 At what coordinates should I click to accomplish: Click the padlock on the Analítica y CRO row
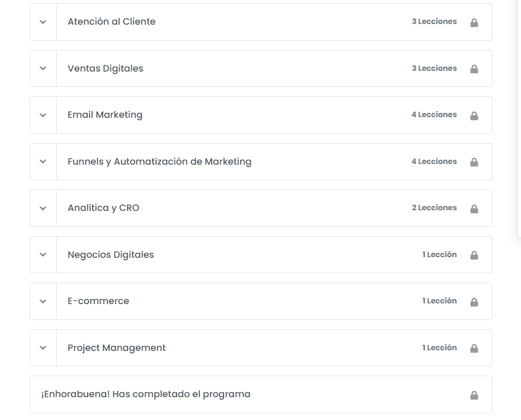(x=474, y=209)
